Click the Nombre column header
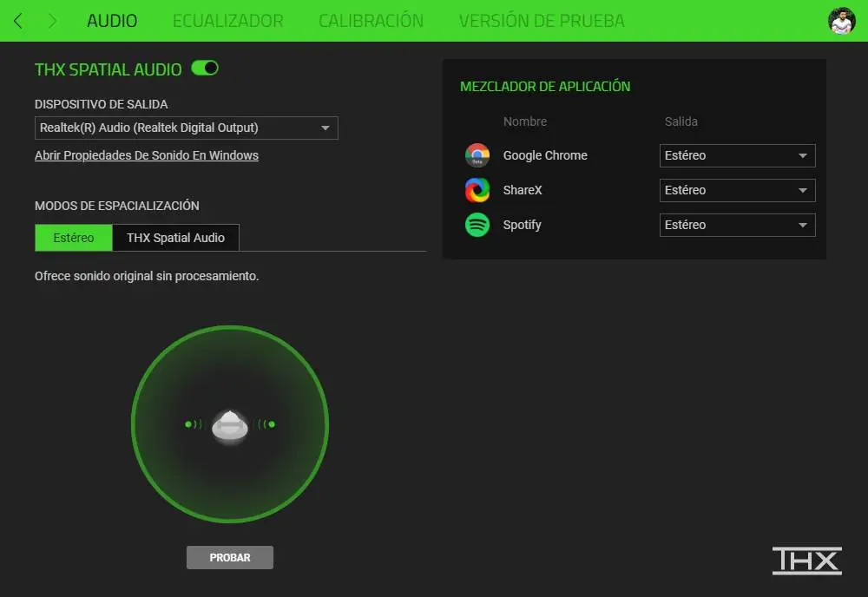868x597 pixels. tap(525, 121)
